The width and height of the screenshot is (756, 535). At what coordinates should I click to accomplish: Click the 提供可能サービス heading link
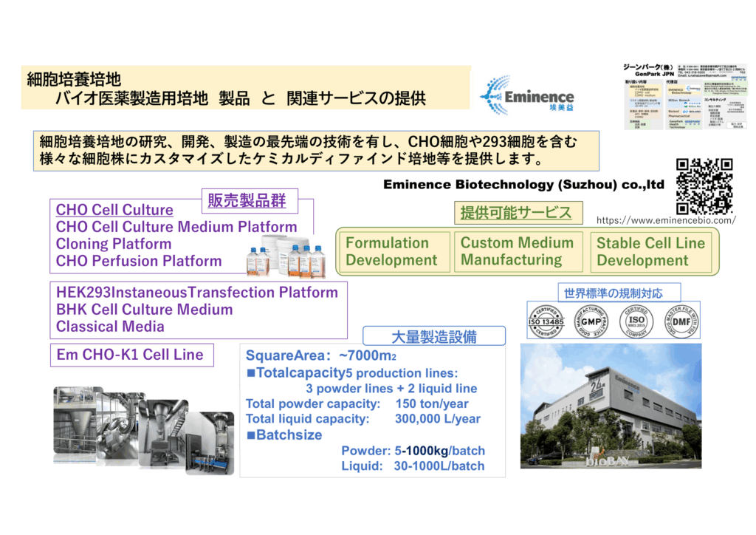click(x=516, y=213)
